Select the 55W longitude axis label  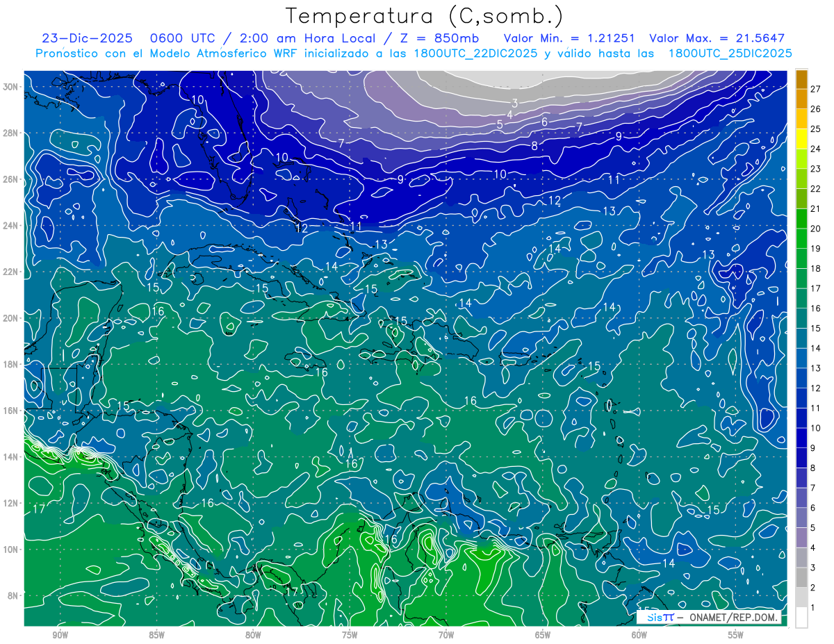tap(736, 635)
